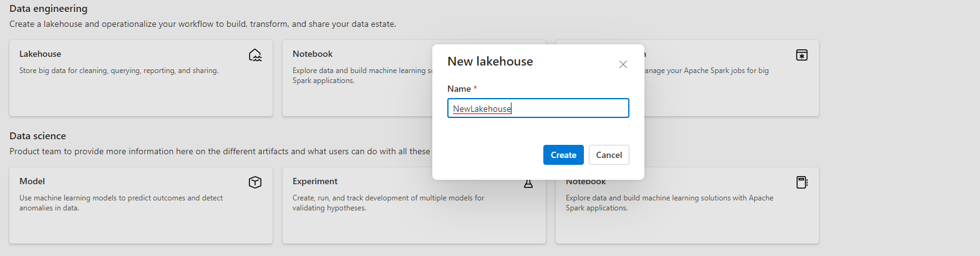Click the Spark job definition card icon
This screenshot has height=256, width=980.
click(802, 55)
